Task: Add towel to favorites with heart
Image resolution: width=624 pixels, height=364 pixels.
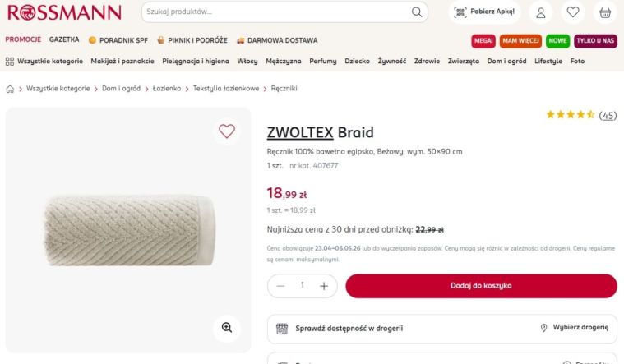Action: 227,131
